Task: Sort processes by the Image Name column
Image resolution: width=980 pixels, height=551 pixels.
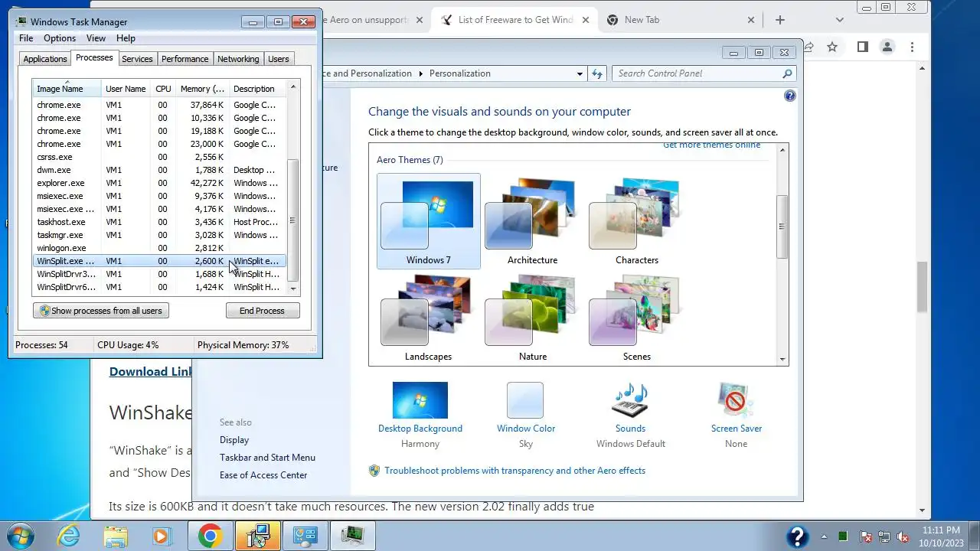Action: pos(67,89)
